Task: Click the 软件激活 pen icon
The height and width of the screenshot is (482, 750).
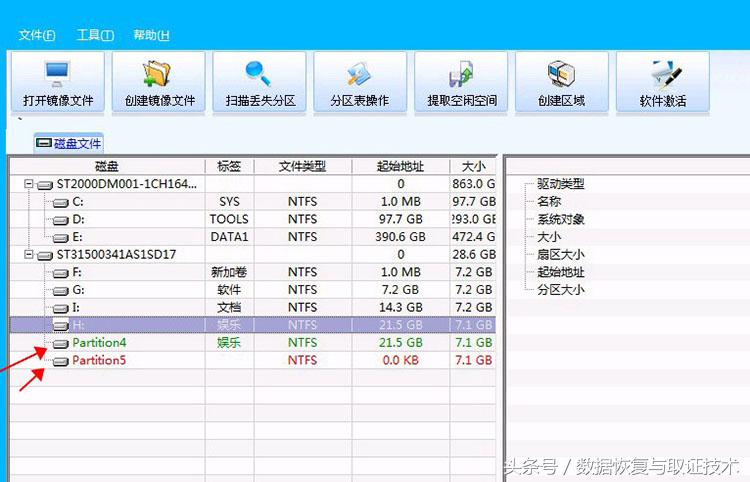Action: [x=666, y=74]
